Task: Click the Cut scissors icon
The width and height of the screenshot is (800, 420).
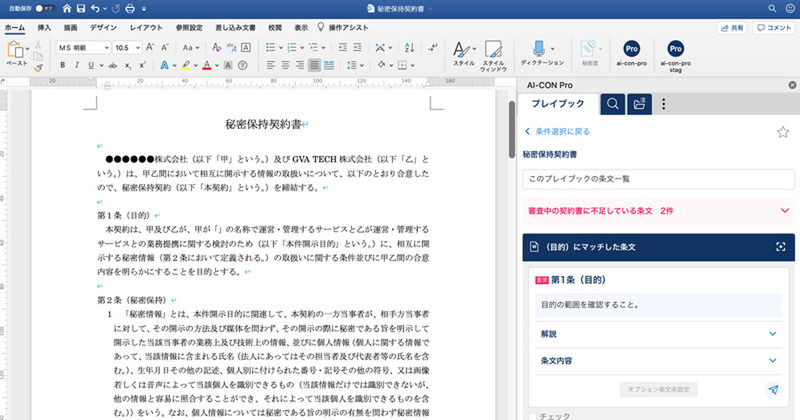Action: pos(38,45)
